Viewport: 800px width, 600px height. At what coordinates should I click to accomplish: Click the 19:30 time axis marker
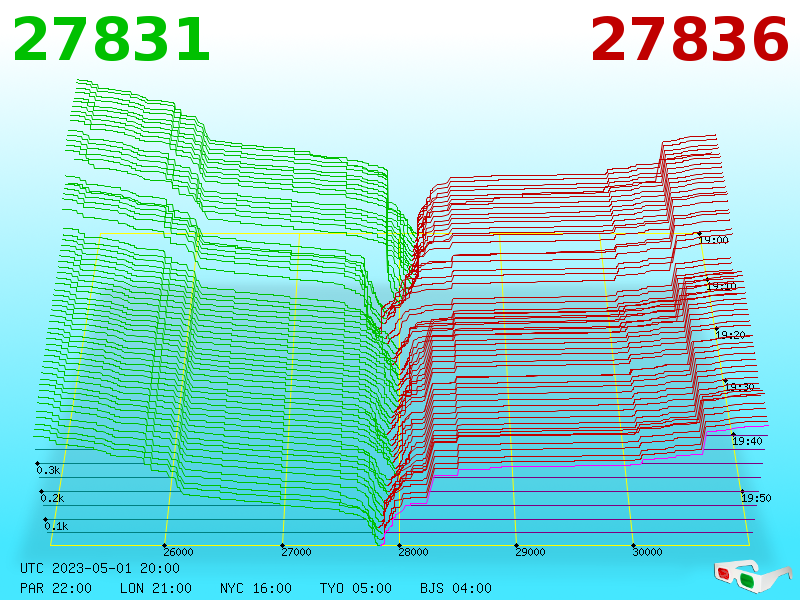[739, 387]
